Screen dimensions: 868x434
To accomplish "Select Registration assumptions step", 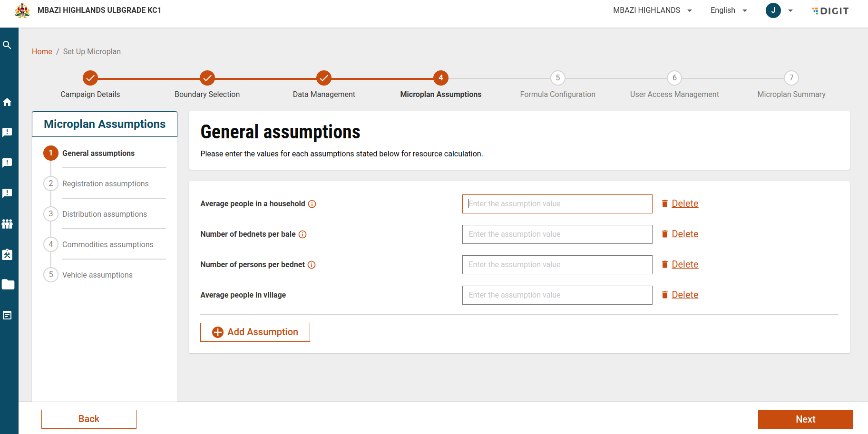I will tap(105, 183).
